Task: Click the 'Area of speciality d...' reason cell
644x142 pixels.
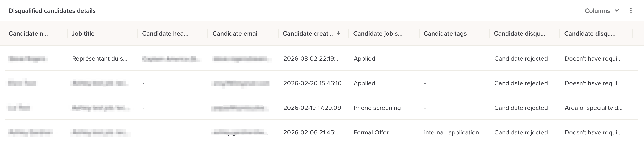Action: [x=593, y=108]
